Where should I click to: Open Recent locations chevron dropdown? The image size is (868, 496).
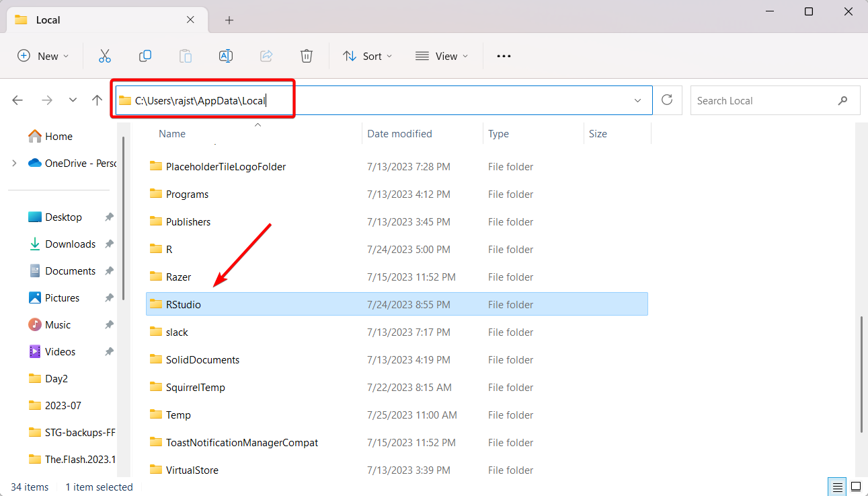click(x=73, y=100)
